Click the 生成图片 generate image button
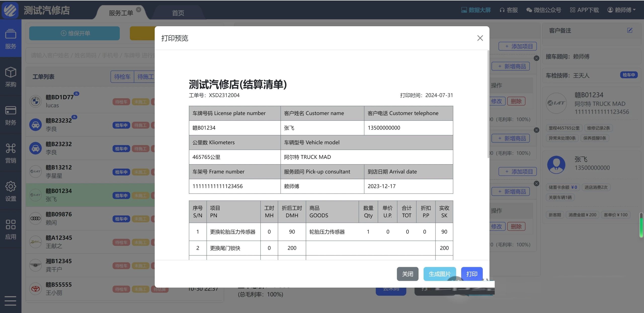644x313 pixels. [x=439, y=274]
